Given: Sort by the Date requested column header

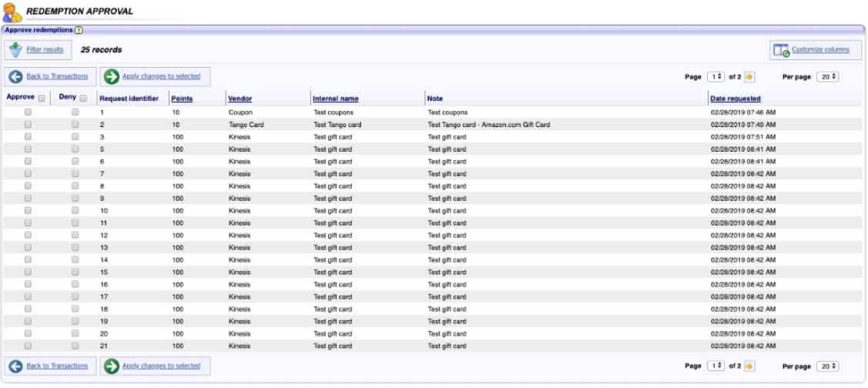Looking at the screenshot, I should coord(736,99).
